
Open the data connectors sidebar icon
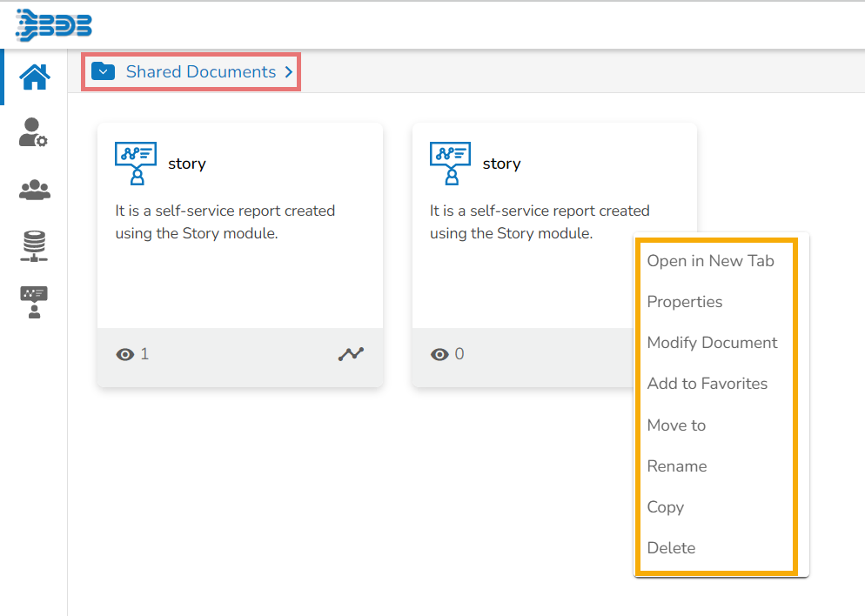coord(34,246)
